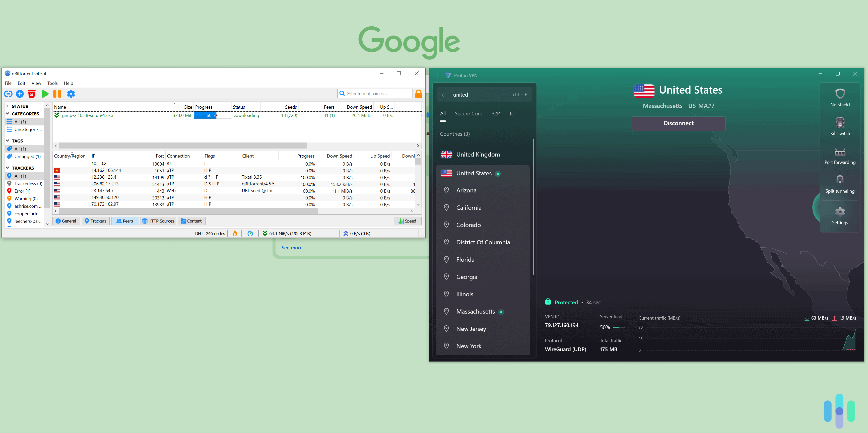This screenshot has width=868, height=433.
Task: Open the Port forwarding panel
Action: coord(840,156)
